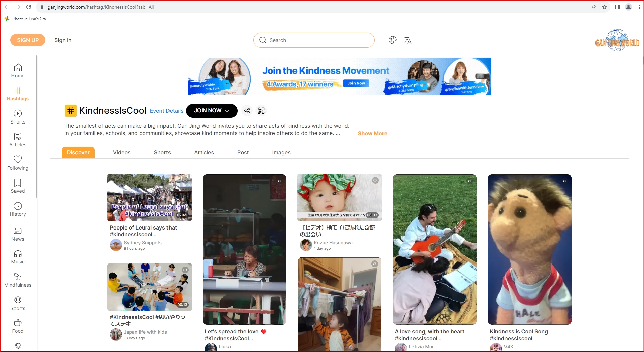Open the People of Leural video thumbnail
Viewport: 644px width, 352px height.
tap(150, 198)
